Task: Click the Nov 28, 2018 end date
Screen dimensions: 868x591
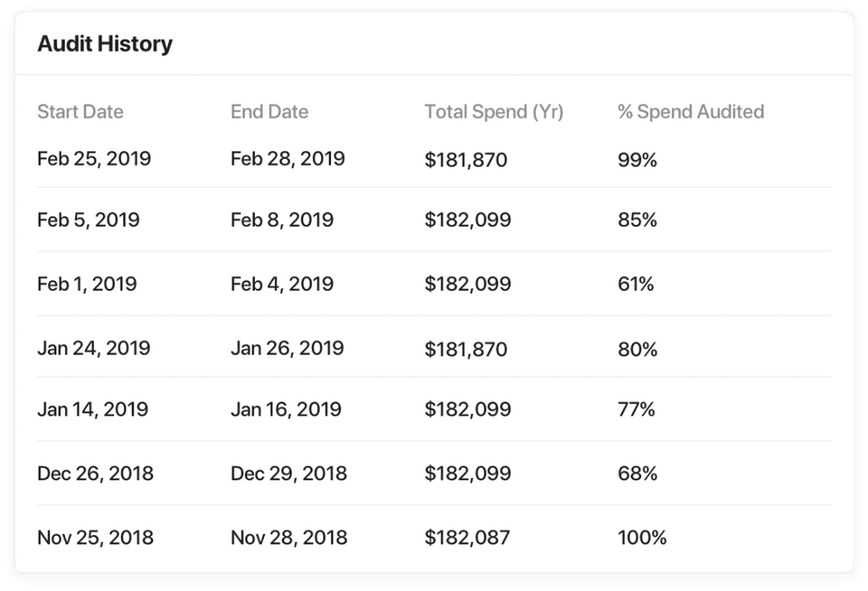Action: pos(288,538)
